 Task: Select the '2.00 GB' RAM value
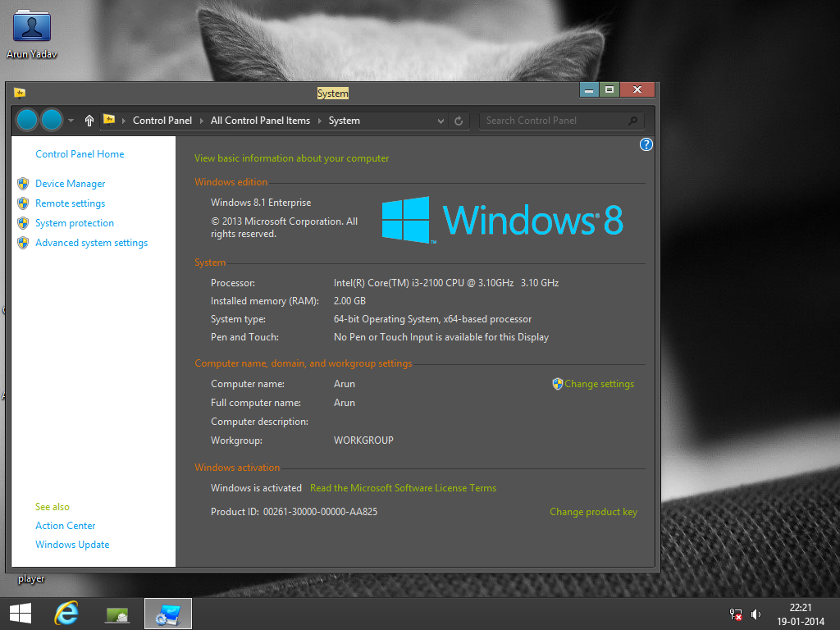349,301
